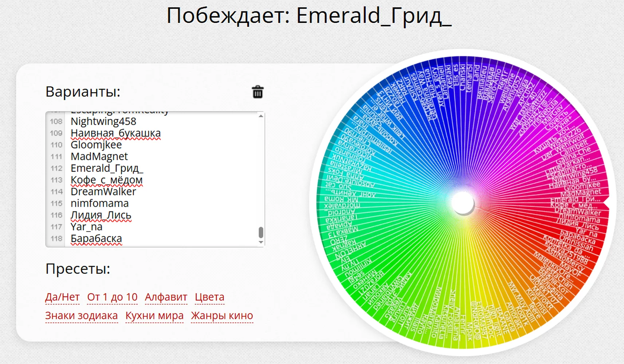Click the Победает: Emerald_Грид_ heading
Screen dimensions: 624x364
point(309,16)
